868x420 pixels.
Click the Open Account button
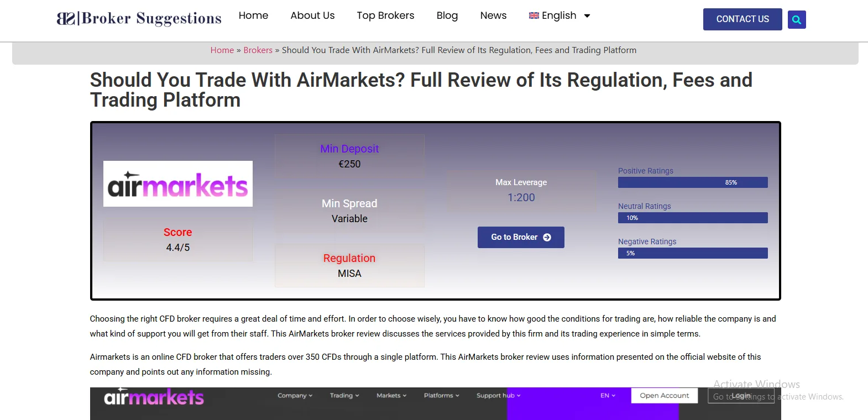[665, 396]
